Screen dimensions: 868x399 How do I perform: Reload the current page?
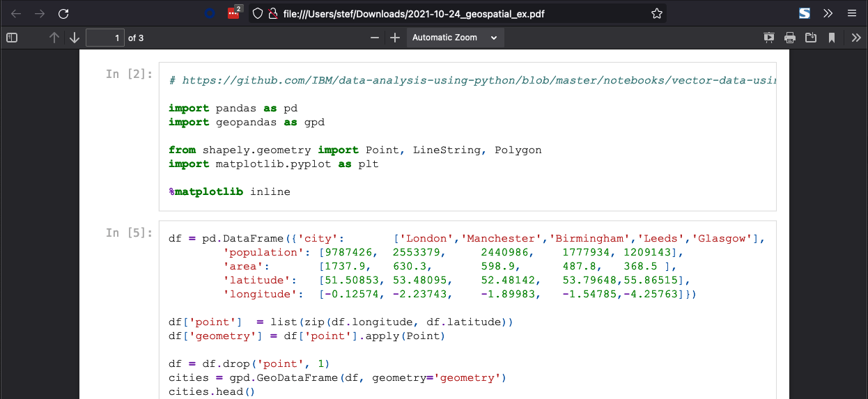(63, 13)
